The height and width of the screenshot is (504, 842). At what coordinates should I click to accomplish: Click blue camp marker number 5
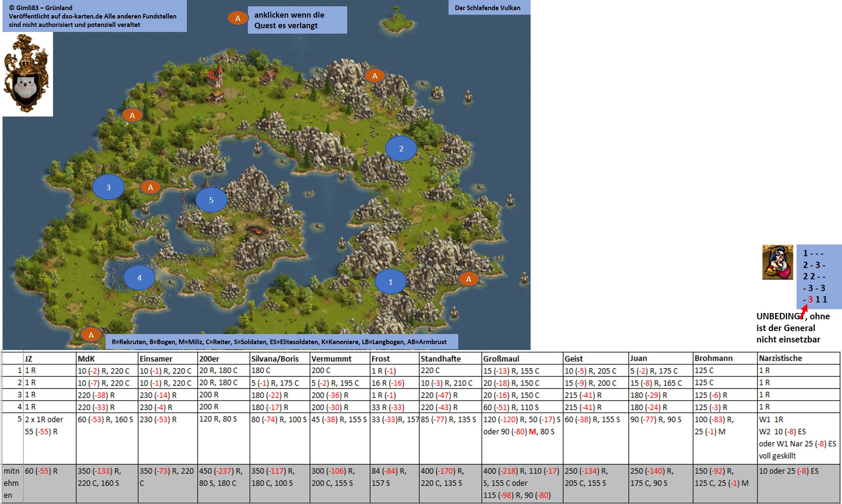coord(211,200)
